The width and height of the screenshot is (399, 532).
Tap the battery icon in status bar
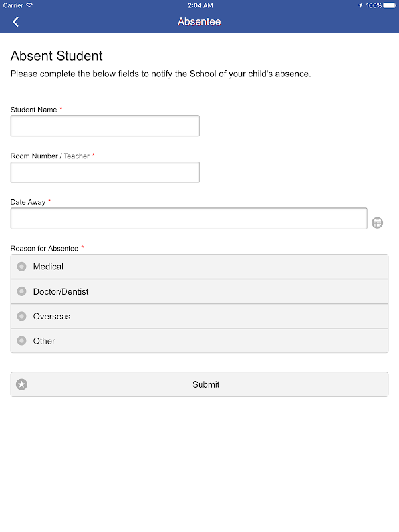390,5
